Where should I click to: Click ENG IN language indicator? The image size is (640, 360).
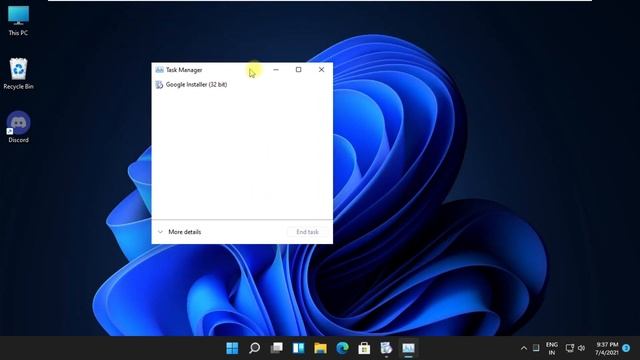(x=552, y=348)
